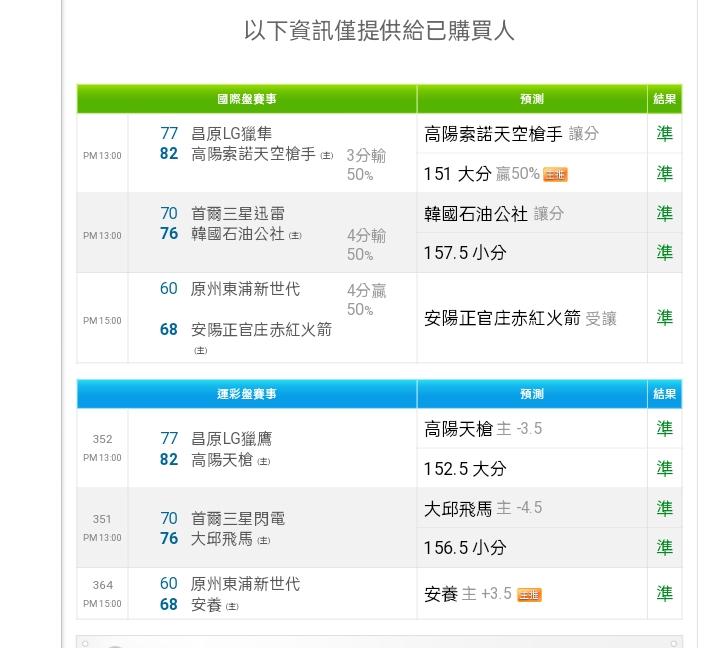The image size is (720, 648).
Task: Click 結果 header in the green 國際盤 table
Action: (664, 99)
